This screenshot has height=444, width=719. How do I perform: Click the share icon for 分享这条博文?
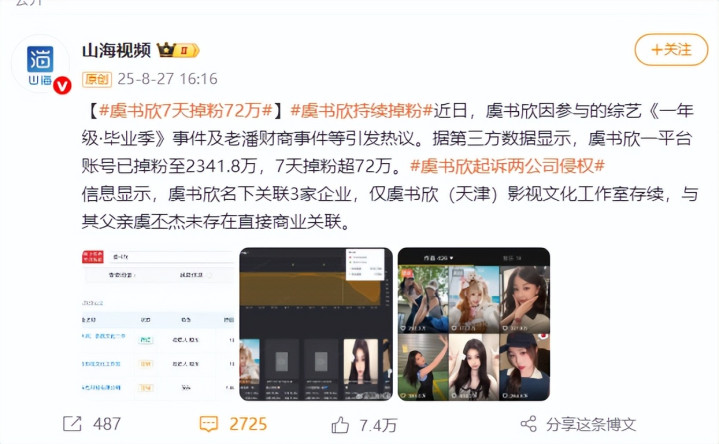pyautogui.click(x=529, y=424)
